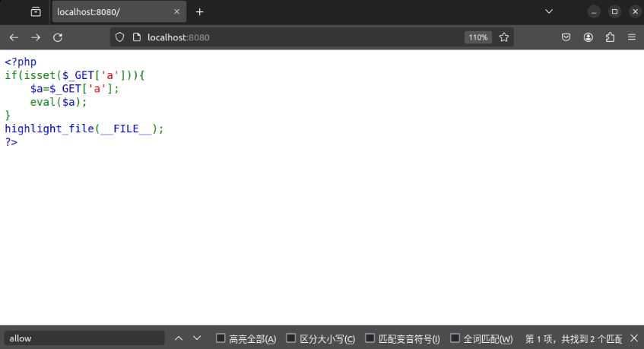
Task: Open a new tab with plus button
Action: (x=200, y=12)
